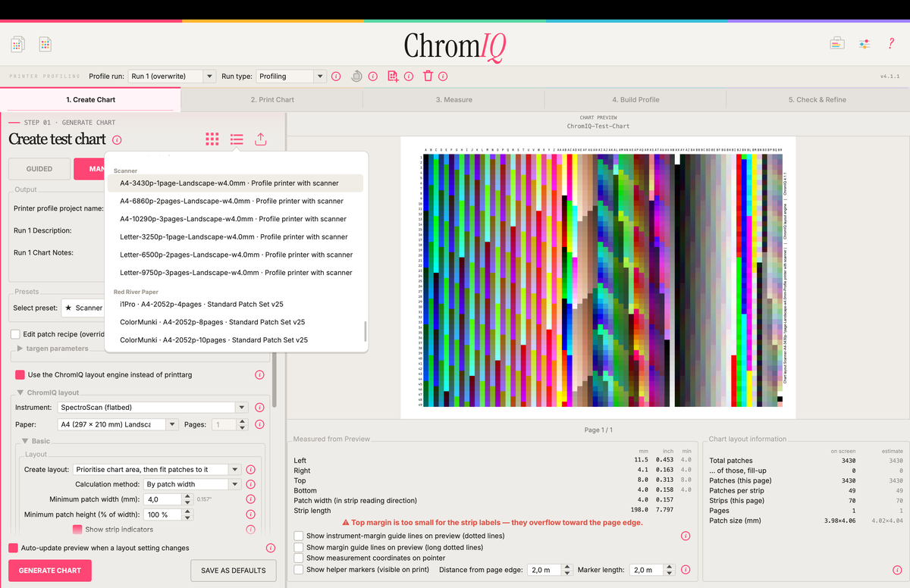Open the Paper size dropdown
Screen dimensions: 910x588
coord(118,424)
